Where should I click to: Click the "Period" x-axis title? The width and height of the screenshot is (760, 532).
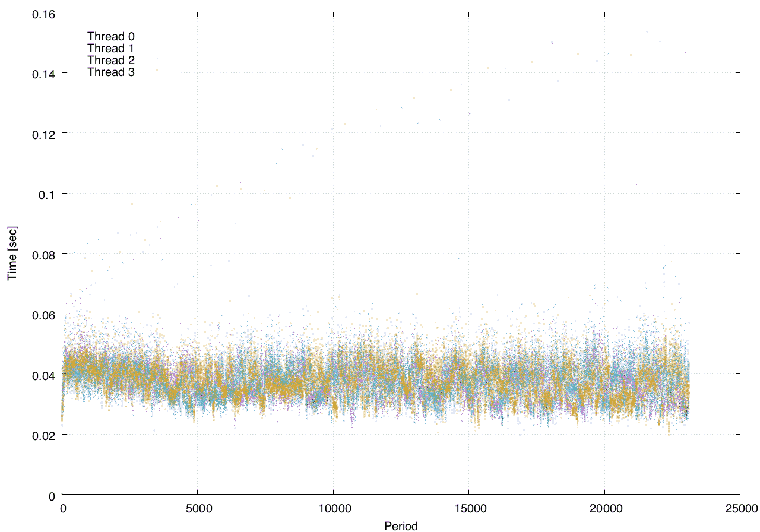tap(401, 526)
